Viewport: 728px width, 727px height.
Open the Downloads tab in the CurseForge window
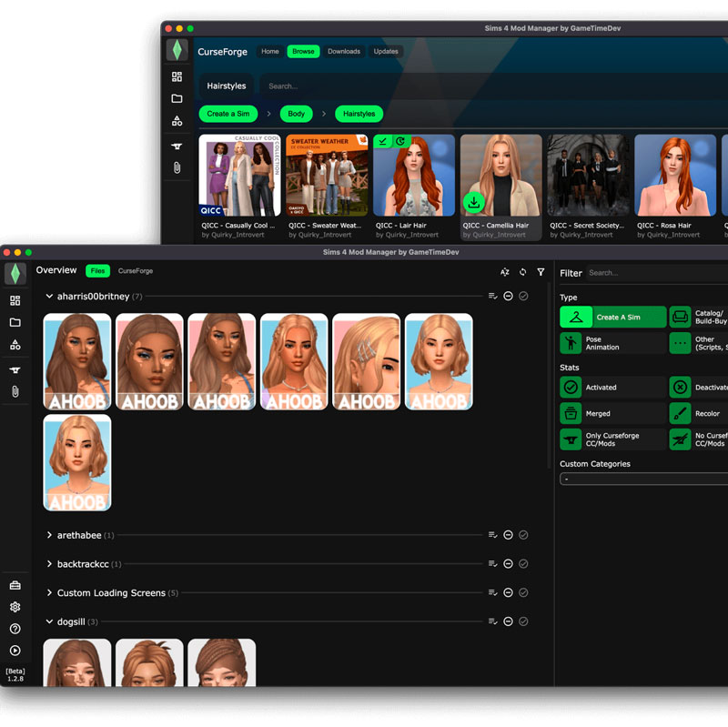[x=344, y=52]
